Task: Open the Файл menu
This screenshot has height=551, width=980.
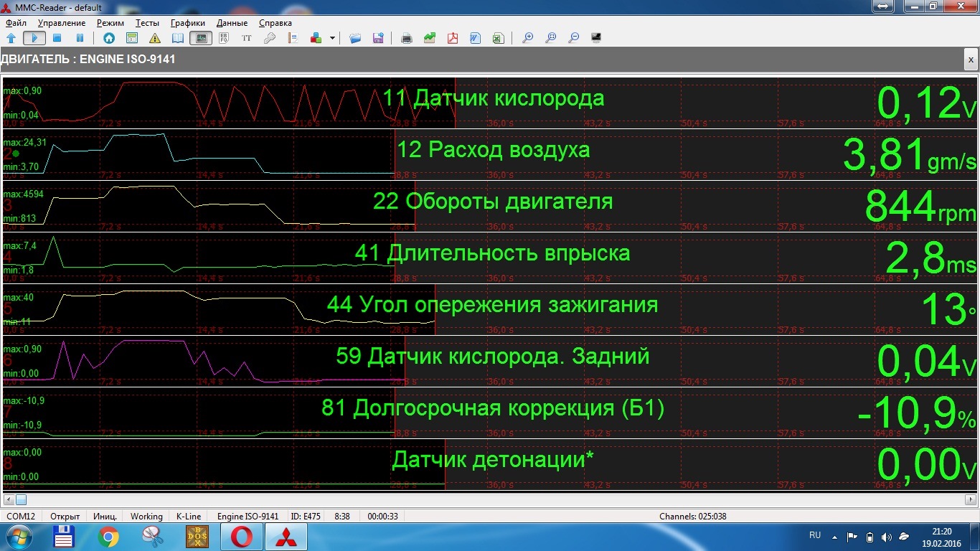Action: click(16, 23)
